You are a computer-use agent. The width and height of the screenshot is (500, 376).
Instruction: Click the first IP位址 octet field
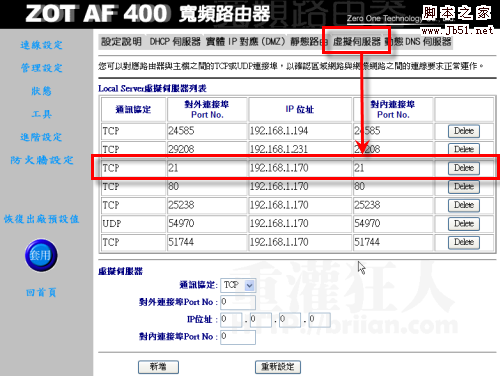click(x=231, y=320)
